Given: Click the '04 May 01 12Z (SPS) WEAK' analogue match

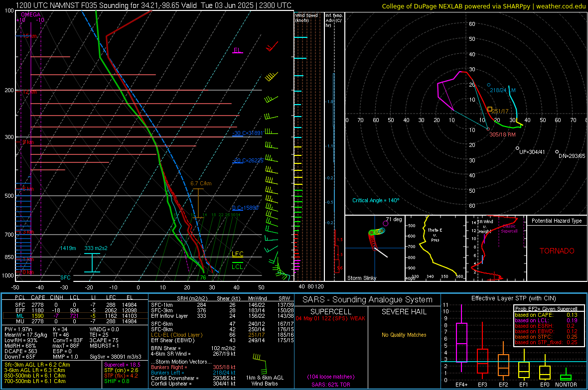Looking at the screenshot, I should click(330, 318).
